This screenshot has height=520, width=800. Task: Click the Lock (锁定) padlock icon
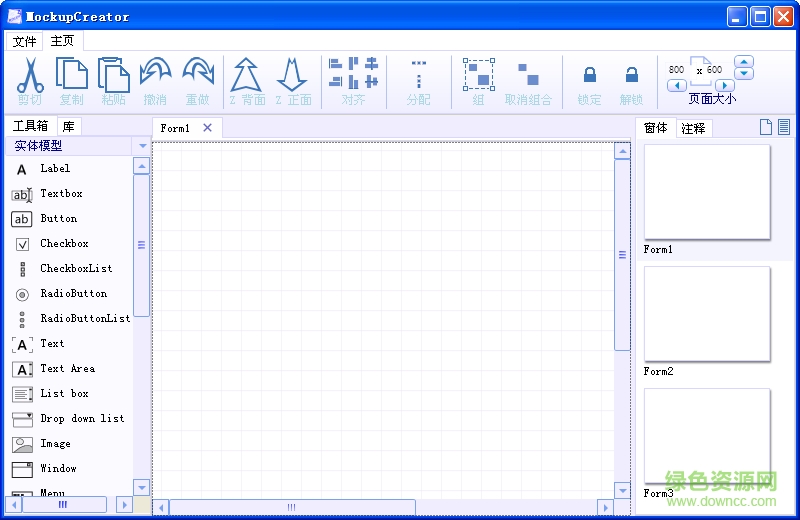click(590, 75)
